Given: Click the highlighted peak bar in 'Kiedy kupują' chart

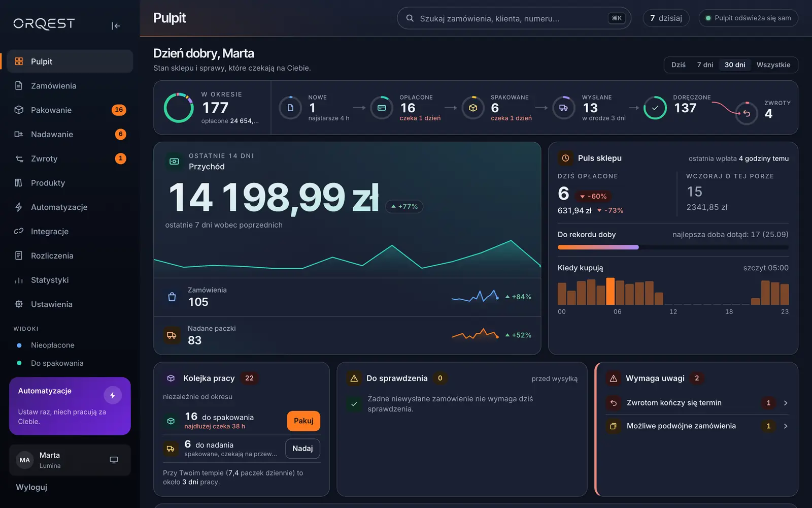Looking at the screenshot, I should [611, 291].
